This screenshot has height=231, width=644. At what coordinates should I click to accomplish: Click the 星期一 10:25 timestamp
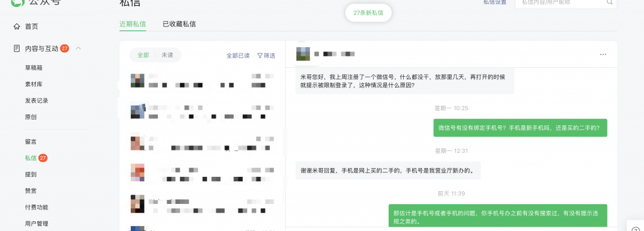[452, 108]
